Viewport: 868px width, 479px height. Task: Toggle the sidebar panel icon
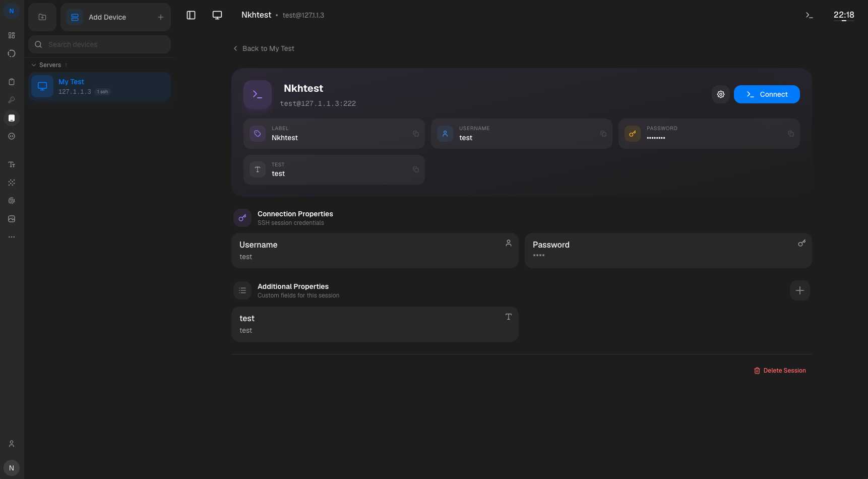tap(191, 15)
